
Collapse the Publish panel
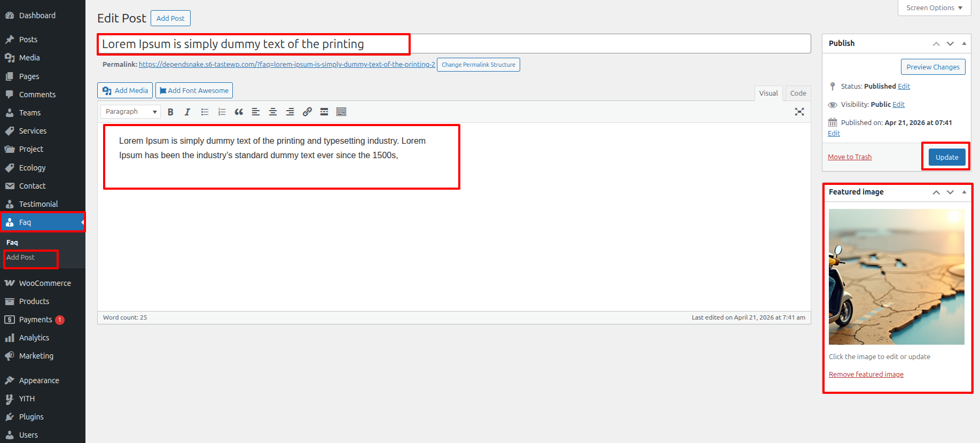(964, 44)
